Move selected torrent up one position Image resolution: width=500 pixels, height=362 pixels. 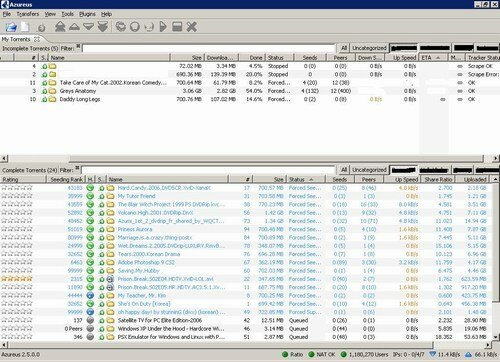click(x=74, y=27)
